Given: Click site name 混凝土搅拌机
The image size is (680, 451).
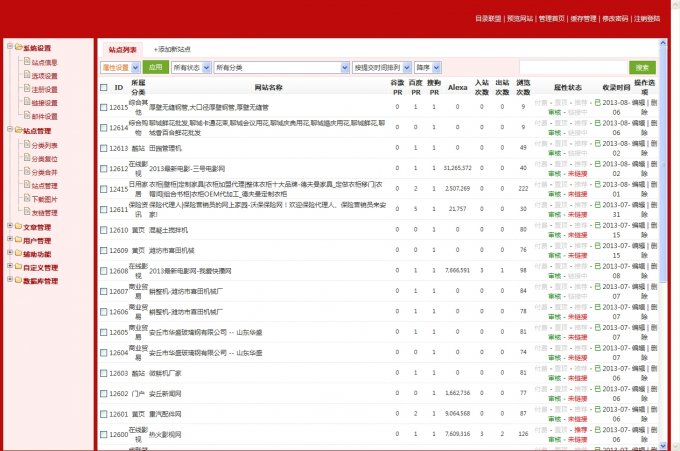Looking at the screenshot, I should [x=168, y=230].
